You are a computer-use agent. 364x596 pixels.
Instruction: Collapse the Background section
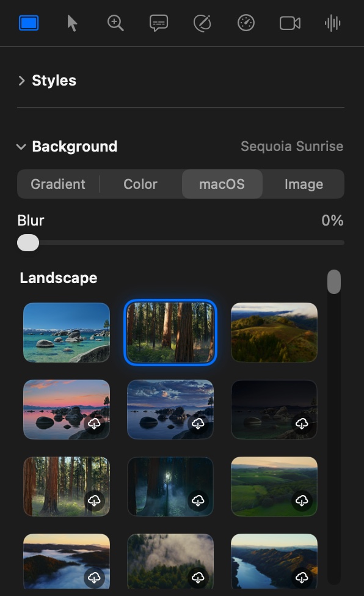click(x=21, y=147)
